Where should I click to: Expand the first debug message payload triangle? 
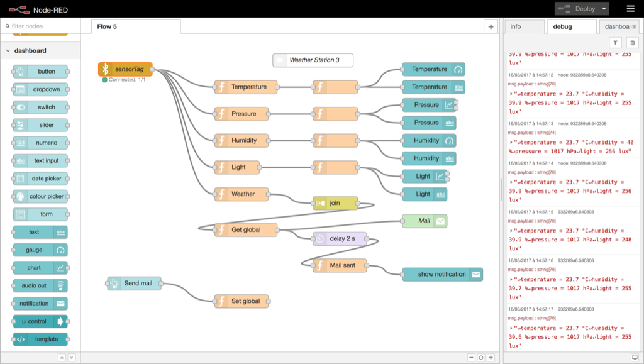511,94
